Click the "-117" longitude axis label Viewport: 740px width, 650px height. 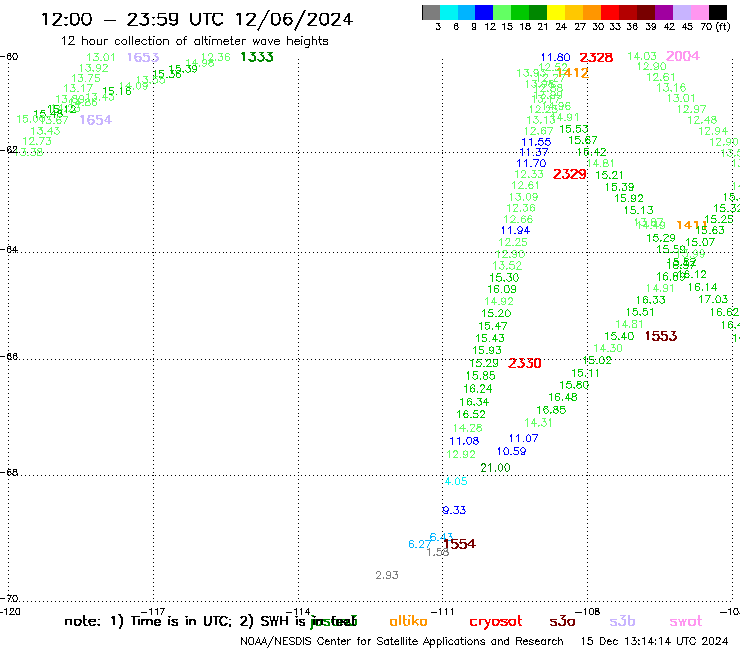tap(153, 612)
